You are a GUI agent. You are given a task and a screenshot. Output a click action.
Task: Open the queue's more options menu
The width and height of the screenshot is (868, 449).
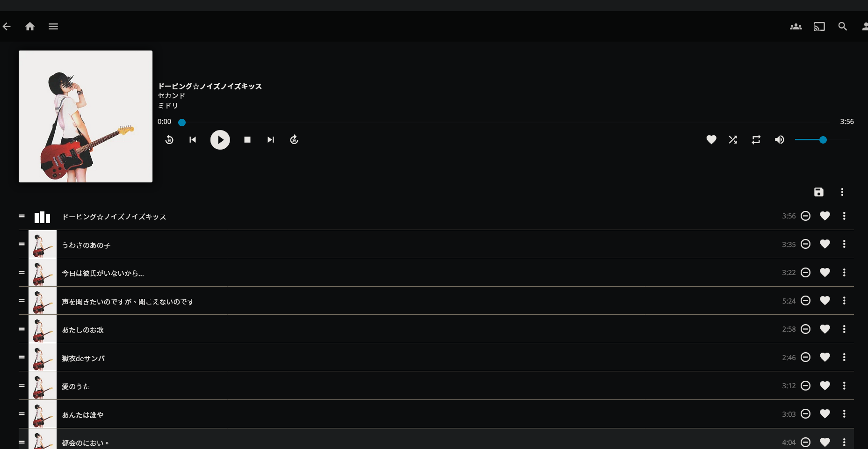pos(842,192)
